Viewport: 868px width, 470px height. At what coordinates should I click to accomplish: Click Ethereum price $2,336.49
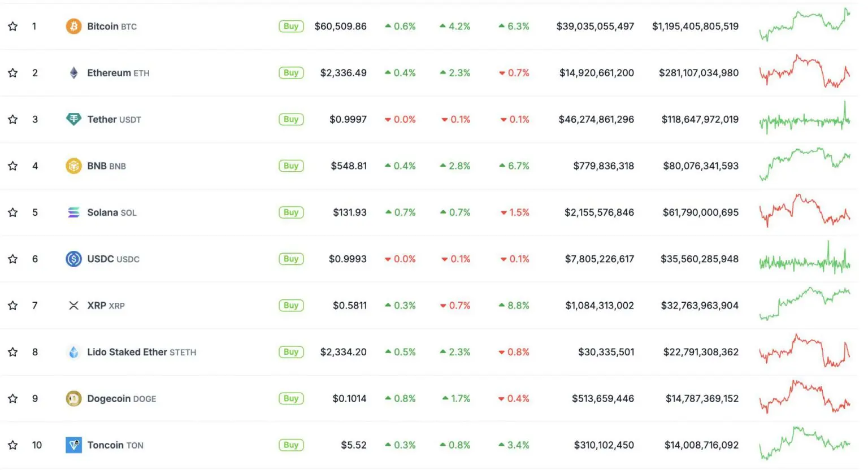pyautogui.click(x=343, y=73)
